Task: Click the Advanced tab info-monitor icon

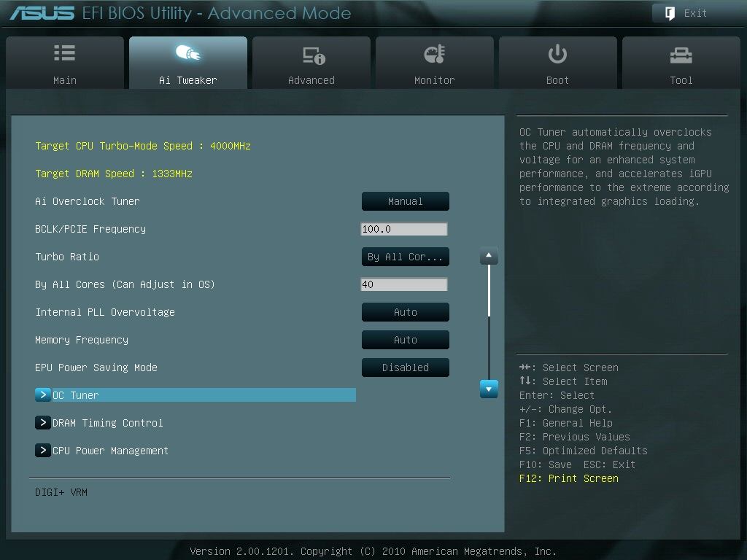Action: pyautogui.click(x=314, y=55)
